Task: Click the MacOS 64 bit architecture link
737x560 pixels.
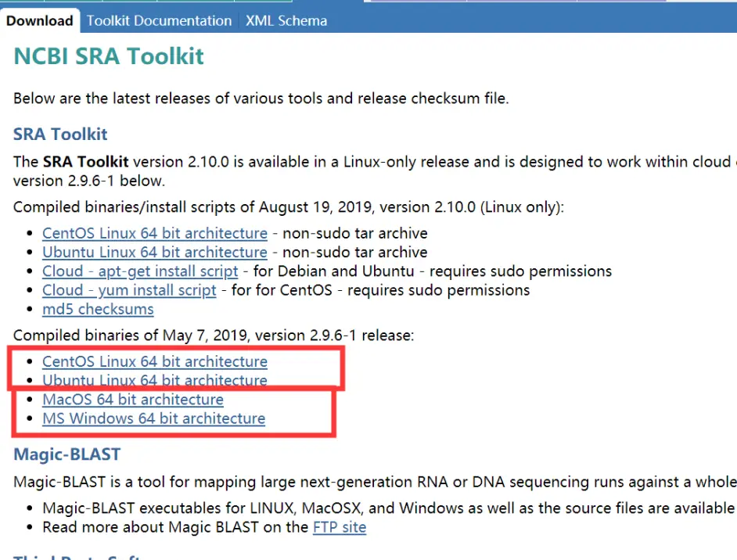Action: point(133,400)
